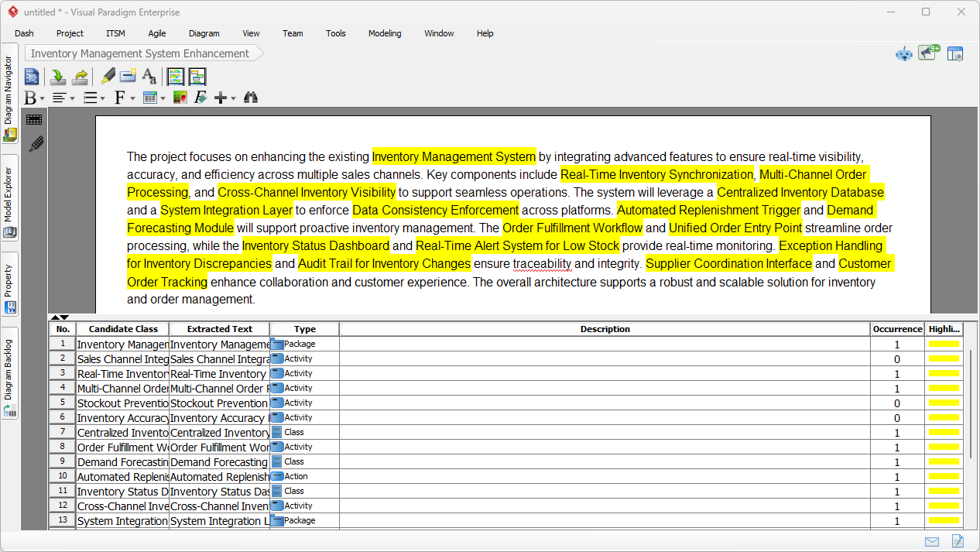Open announcements via the 9+ megaphone icon
The height and width of the screenshot is (552, 980).
click(x=927, y=53)
